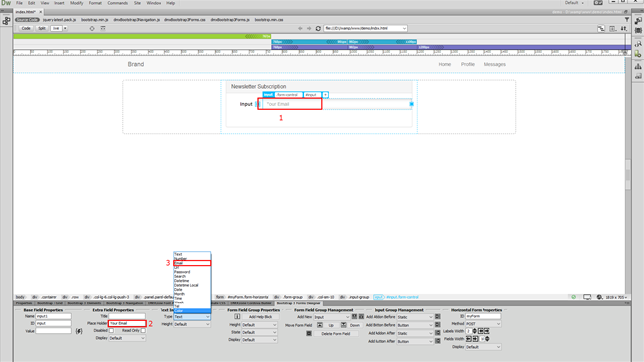Click the Add Help Block button
Screen dimensions: 644x362
pos(261,317)
